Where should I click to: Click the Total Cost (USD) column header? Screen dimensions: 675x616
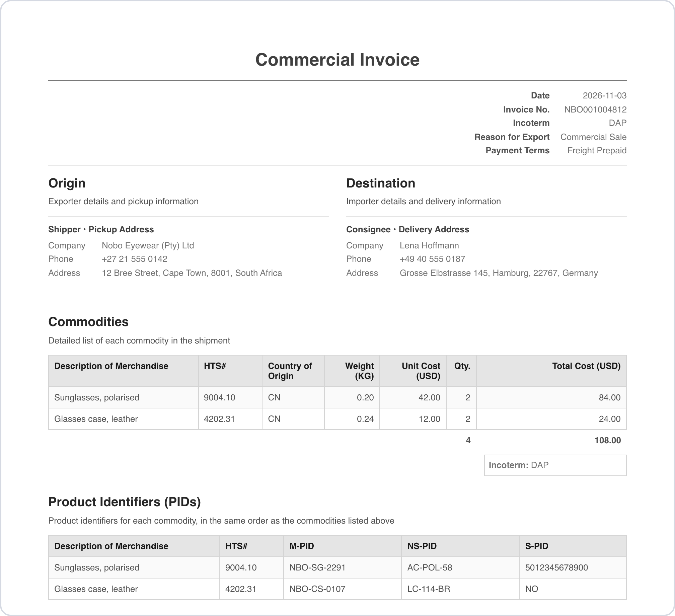coord(551,371)
